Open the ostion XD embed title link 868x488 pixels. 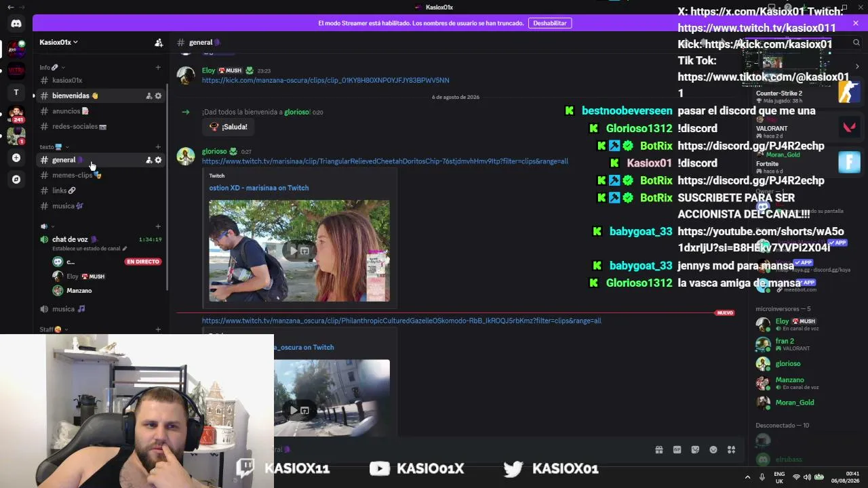tap(258, 188)
